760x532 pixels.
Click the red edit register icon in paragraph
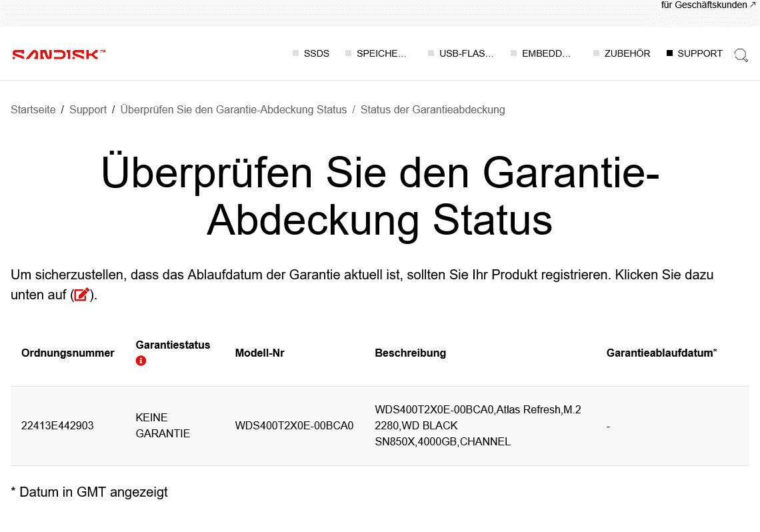point(81,295)
